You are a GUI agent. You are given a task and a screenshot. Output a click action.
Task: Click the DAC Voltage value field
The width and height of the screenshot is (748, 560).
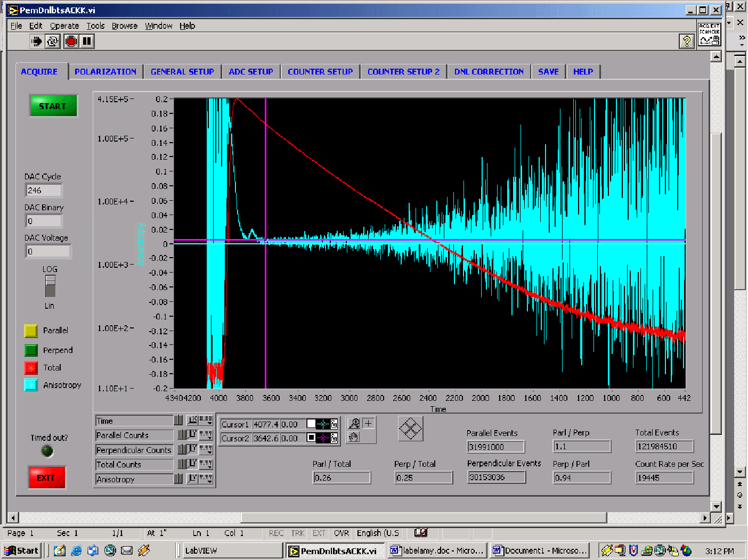click(48, 251)
